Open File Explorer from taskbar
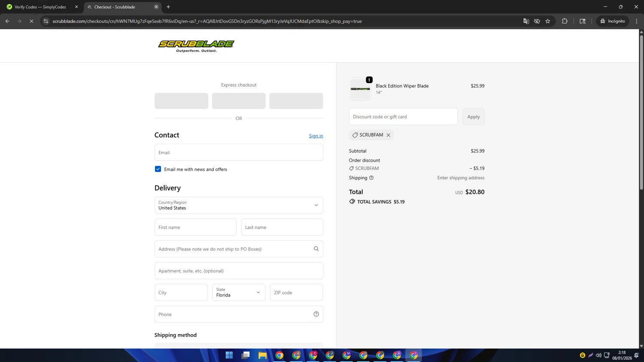The height and width of the screenshot is (362, 644). click(262, 355)
